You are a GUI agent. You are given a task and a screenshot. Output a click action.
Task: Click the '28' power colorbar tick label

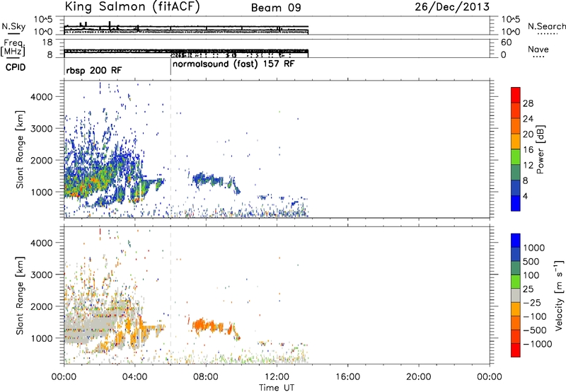pyautogui.click(x=528, y=103)
